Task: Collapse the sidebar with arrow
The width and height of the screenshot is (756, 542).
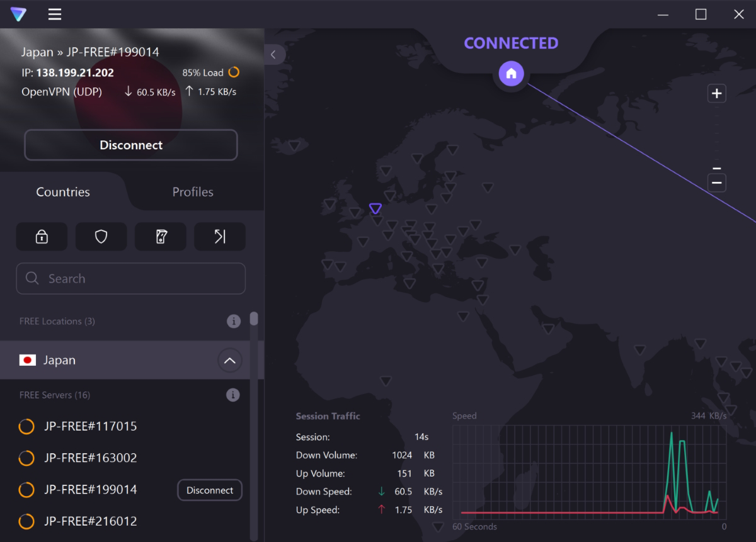Action: (273, 55)
